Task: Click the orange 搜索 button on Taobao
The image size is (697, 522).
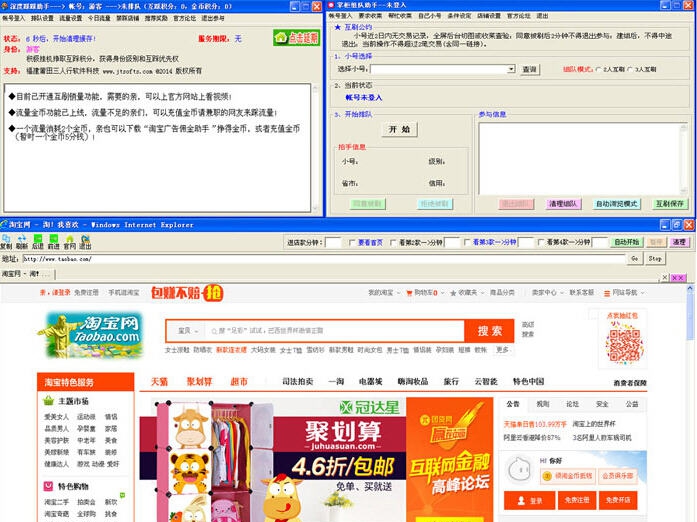Action: click(x=489, y=331)
